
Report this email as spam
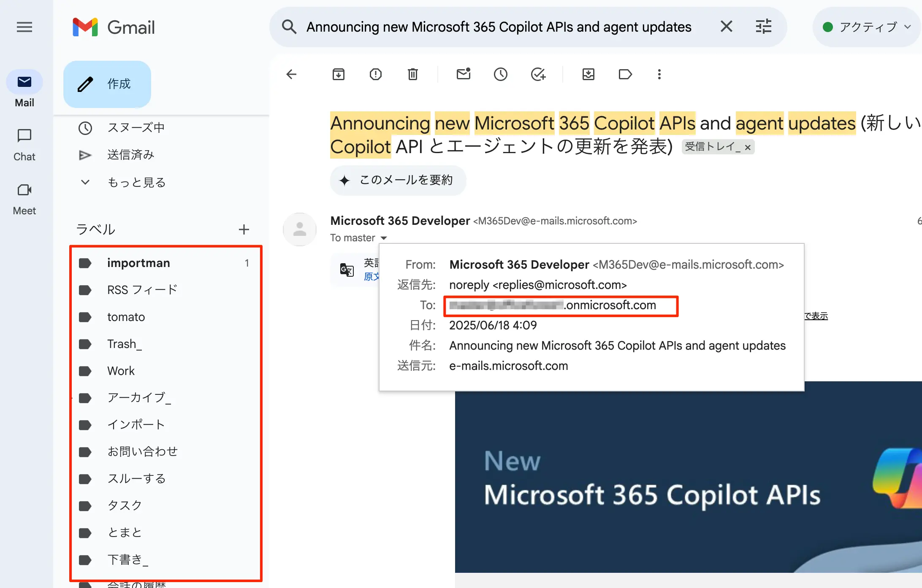point(376,75)
